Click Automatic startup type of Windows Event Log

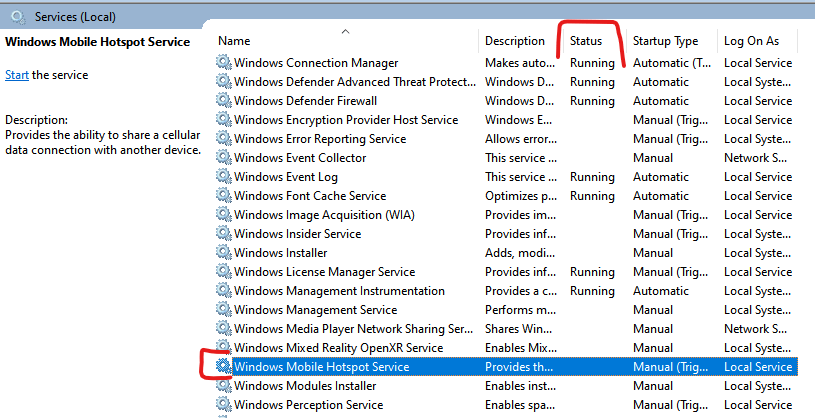661,177
